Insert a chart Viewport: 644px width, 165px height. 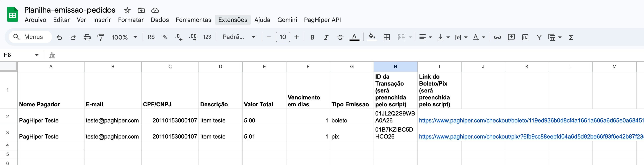click(525, 37)
